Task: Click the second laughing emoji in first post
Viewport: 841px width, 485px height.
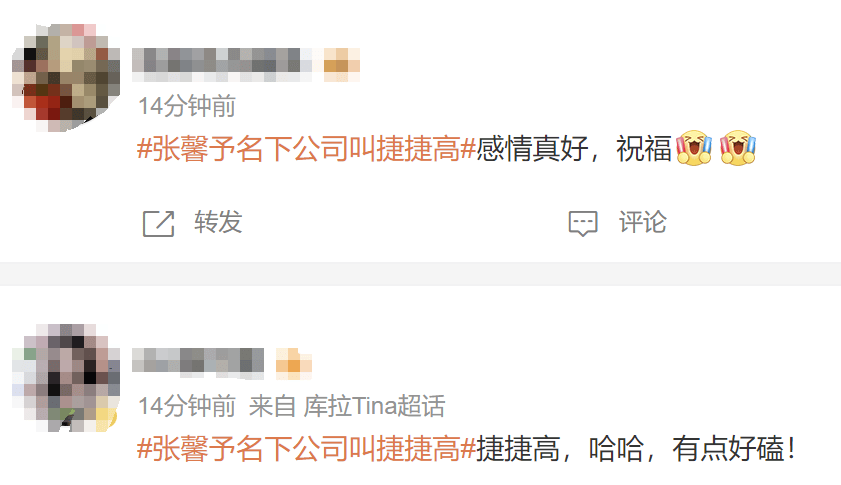Action: 738,148
